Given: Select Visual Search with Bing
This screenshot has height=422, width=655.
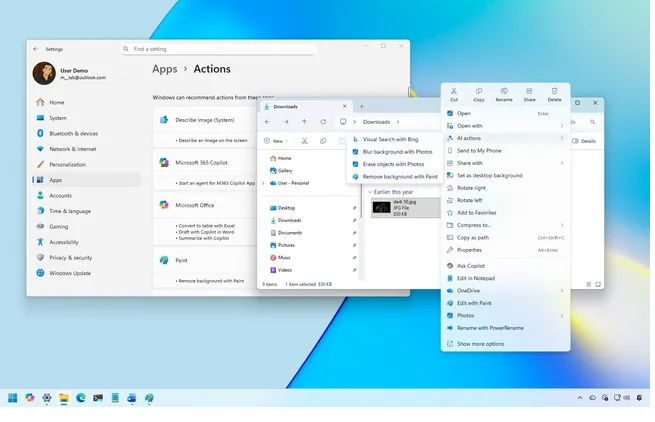Looking at the screenshot, I should click(x=394, y=140).
